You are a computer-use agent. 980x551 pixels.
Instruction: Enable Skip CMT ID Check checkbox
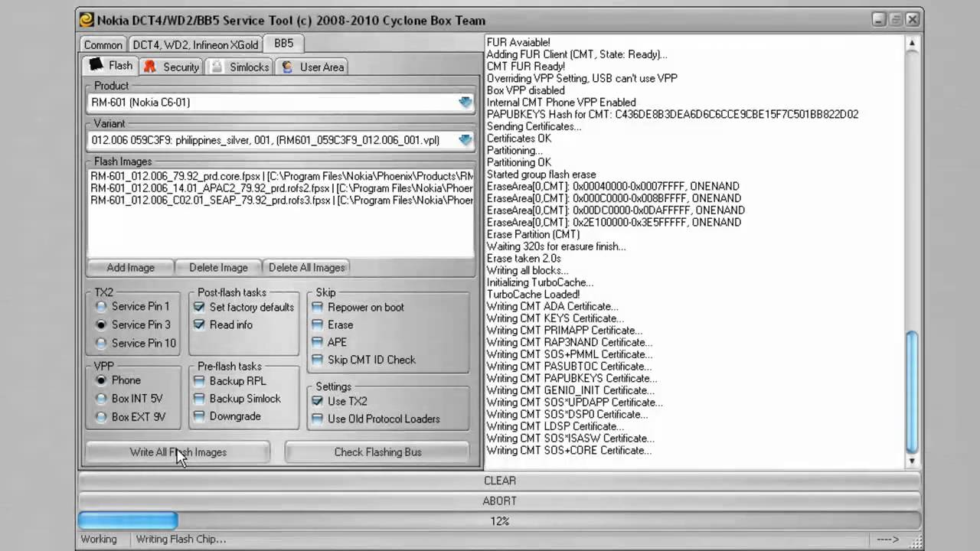[x=317, y=360]
